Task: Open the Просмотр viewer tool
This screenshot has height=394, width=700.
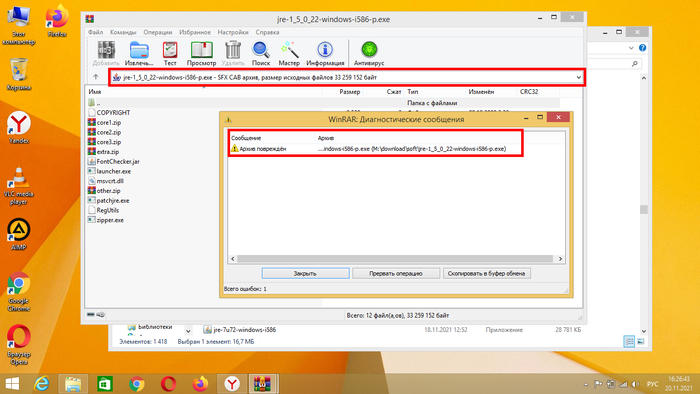Action: tap(201, 53)
